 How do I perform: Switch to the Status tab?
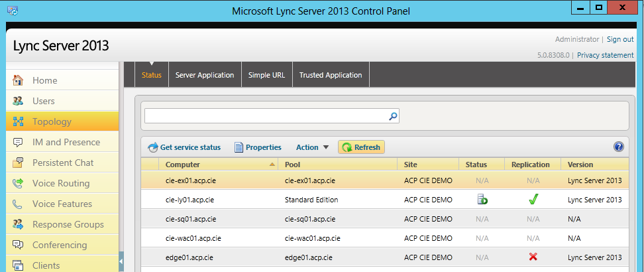[x=152, y=76]
